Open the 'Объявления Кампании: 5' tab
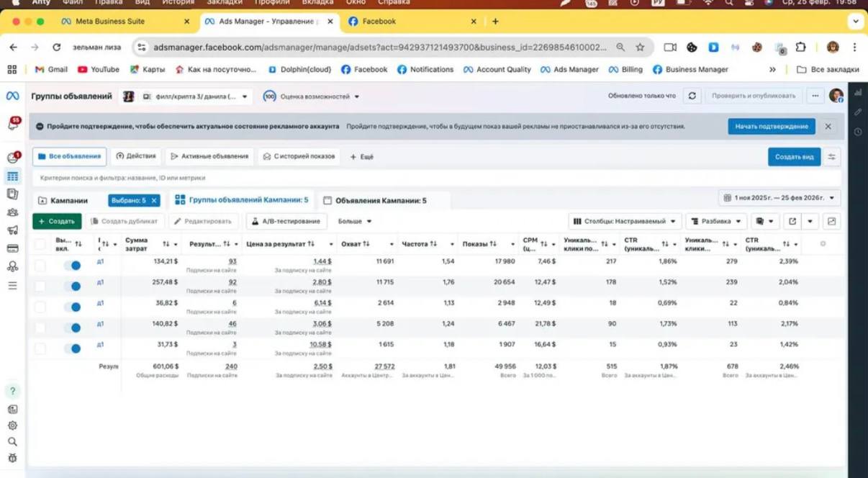This screenshot has width=868, height=478. tap(381, 201)
